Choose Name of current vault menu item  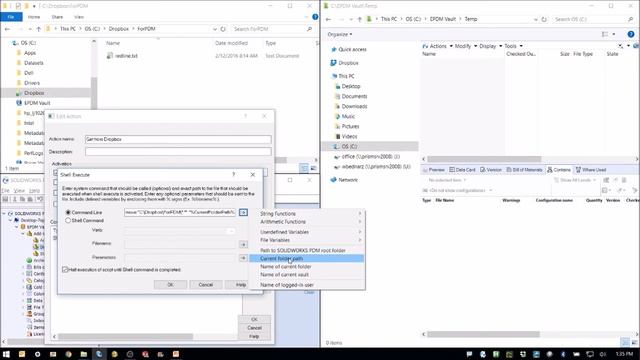pyautogui.click(x=307, y=275)
